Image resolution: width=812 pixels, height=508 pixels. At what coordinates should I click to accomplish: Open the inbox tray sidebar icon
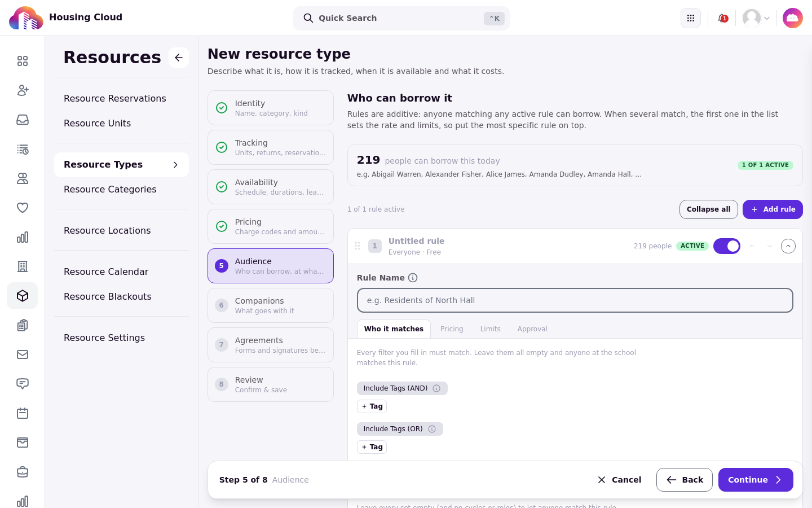[x=23, y=120]
